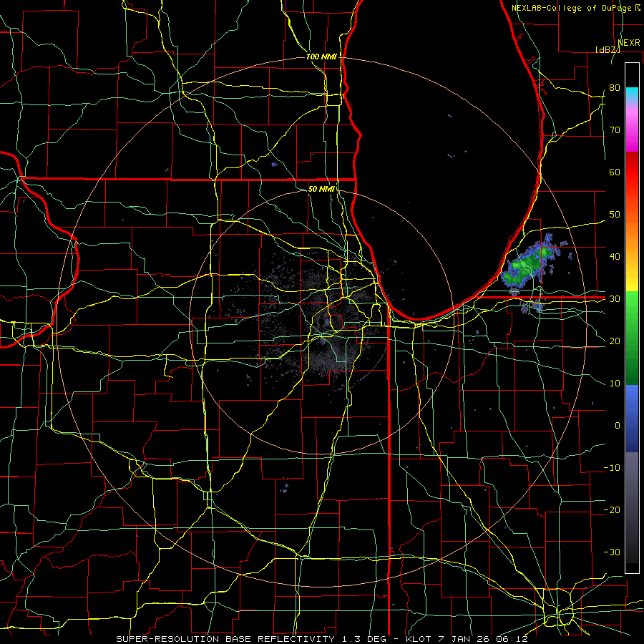Screen dimensions: 644x644
Task: Click the "50" value on dBZ scale
Action: click(615, 215)
